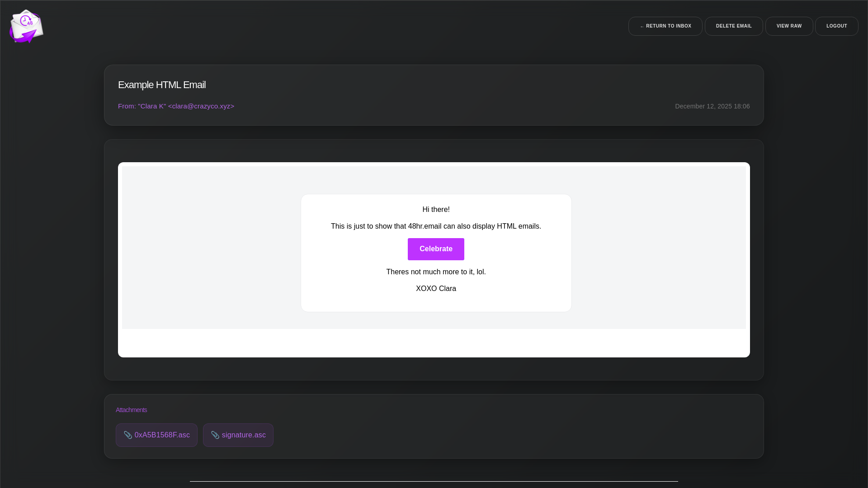Click the Theres not much more line
868x488 pixels.
(x=436, y=272)
